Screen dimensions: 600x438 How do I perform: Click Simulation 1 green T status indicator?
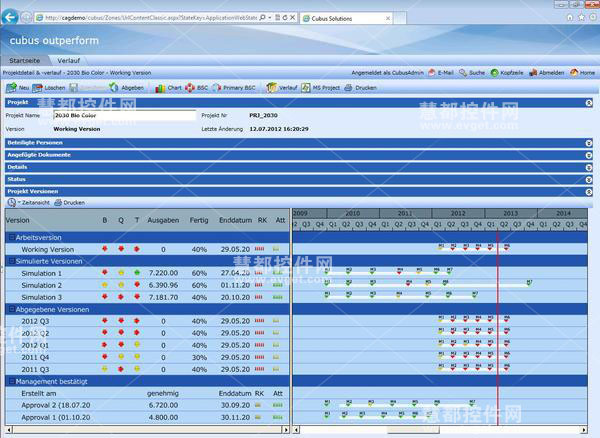pyautogui.click(x=137, y=273)
